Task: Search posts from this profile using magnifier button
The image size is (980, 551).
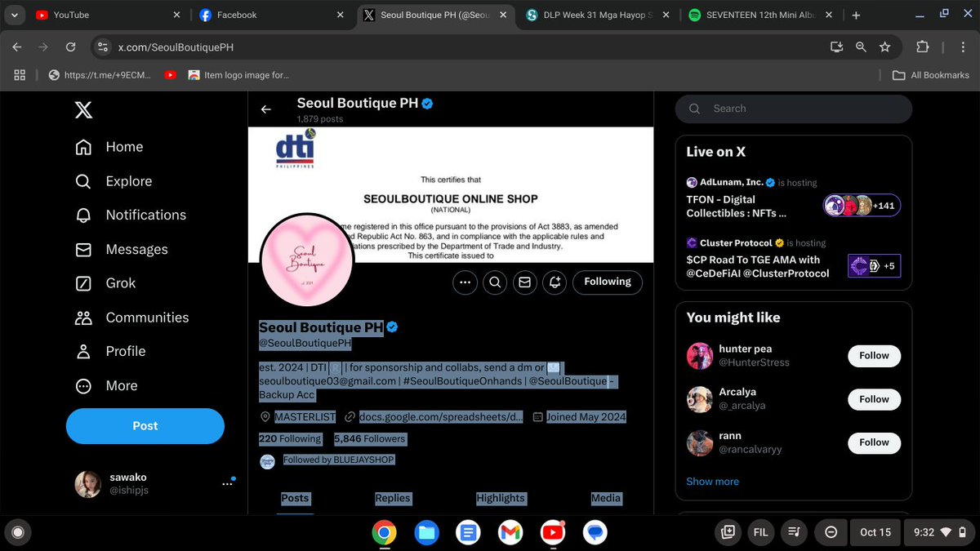Action: tap(495, 282)
